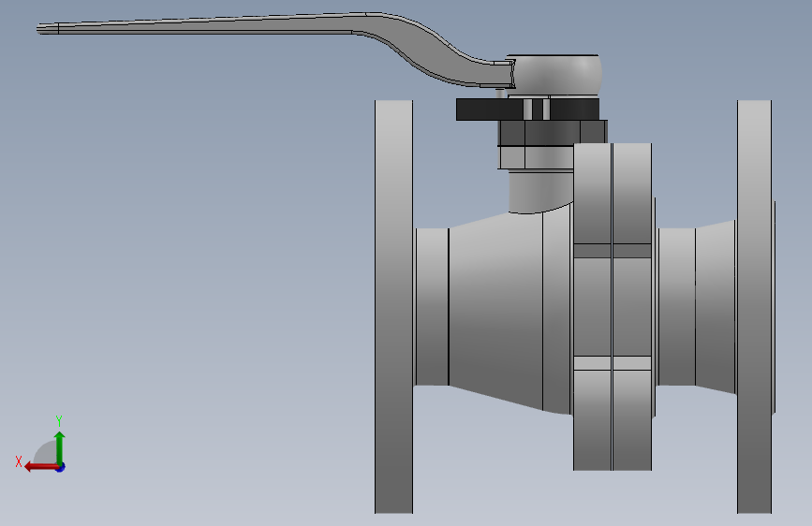Click the green Y axis arrow of the triad

tap(60, 447)
